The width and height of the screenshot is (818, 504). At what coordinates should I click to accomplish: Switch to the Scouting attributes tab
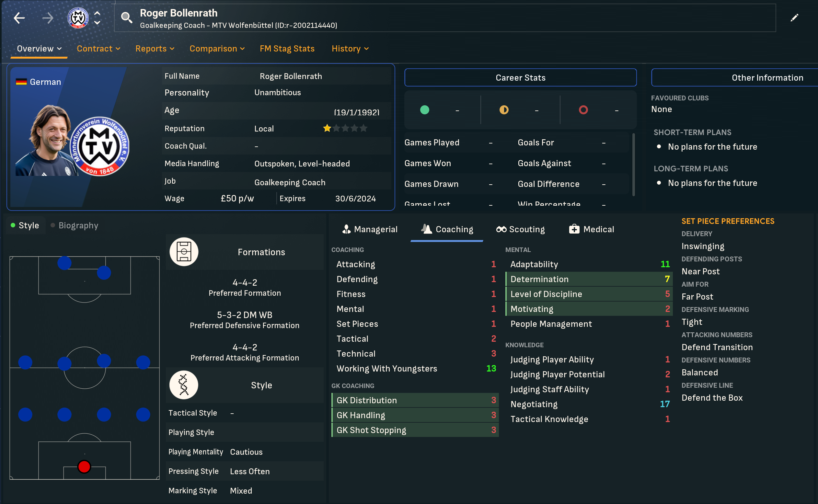click(x=520, y=229)
